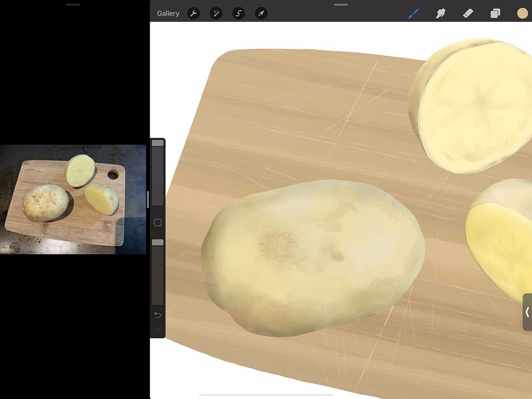The width and height of the screenshot is (532, 399).
Task: Tap redo arrow in sidebar
Action: pos(157,330)
